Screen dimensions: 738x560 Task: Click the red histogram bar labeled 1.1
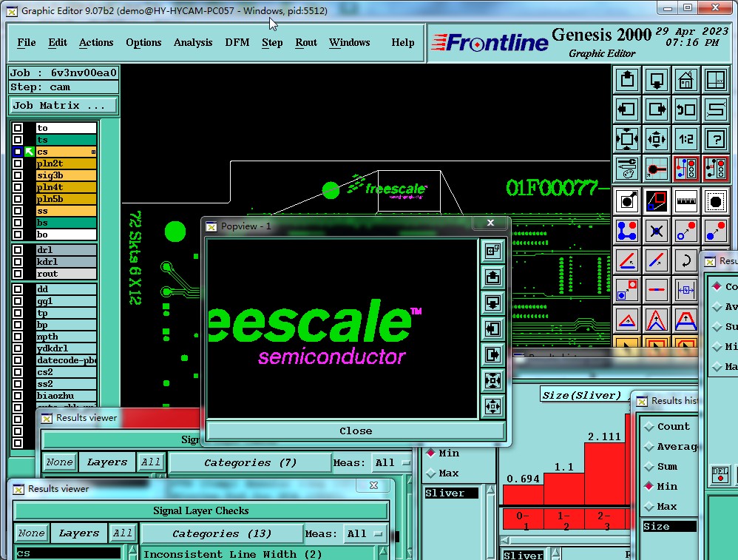564,489
